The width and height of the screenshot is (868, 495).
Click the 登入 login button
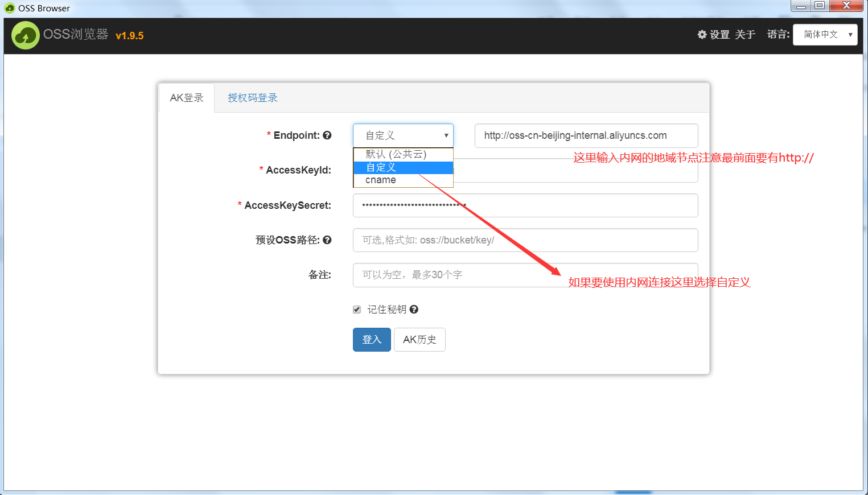(372, 340)
